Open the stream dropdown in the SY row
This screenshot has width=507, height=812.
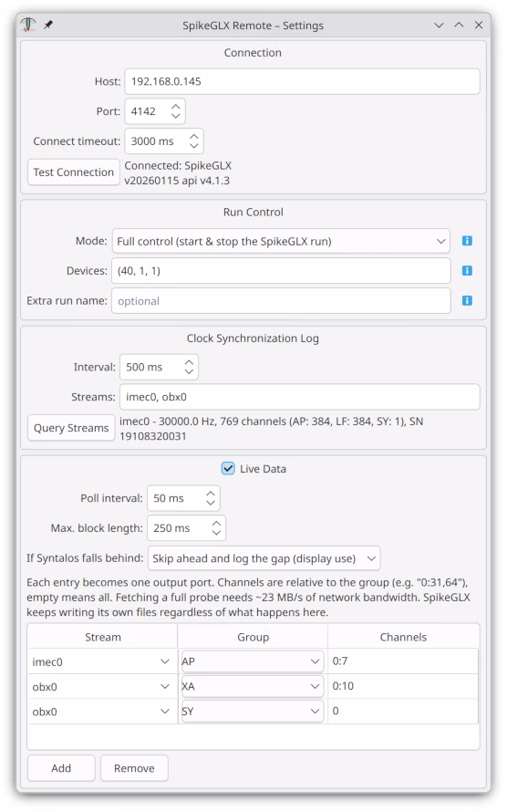101,711
